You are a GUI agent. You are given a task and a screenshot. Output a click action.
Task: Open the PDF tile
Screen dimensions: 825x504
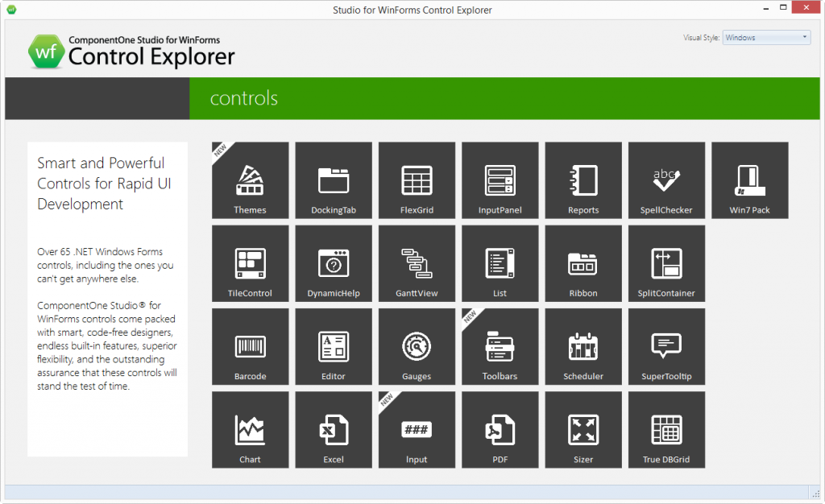pyautogui.click(x=500, y=430)
